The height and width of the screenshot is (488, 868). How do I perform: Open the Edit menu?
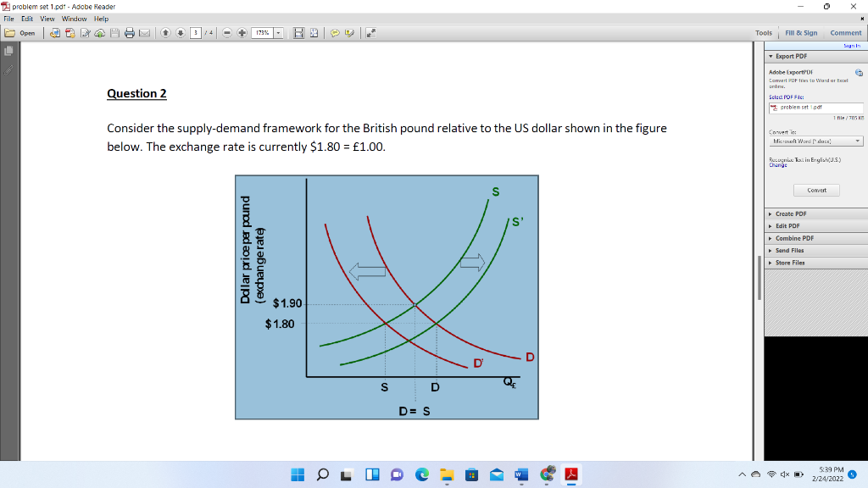coord(27,19)
